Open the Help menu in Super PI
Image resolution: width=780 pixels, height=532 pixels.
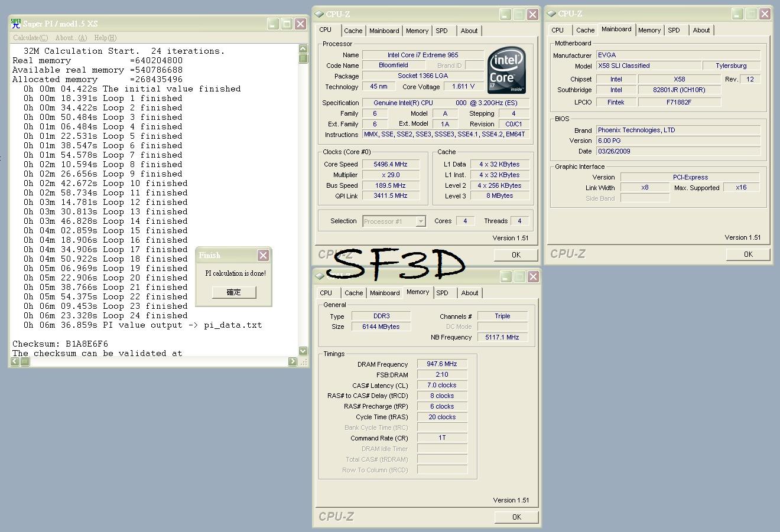[105, 38]
